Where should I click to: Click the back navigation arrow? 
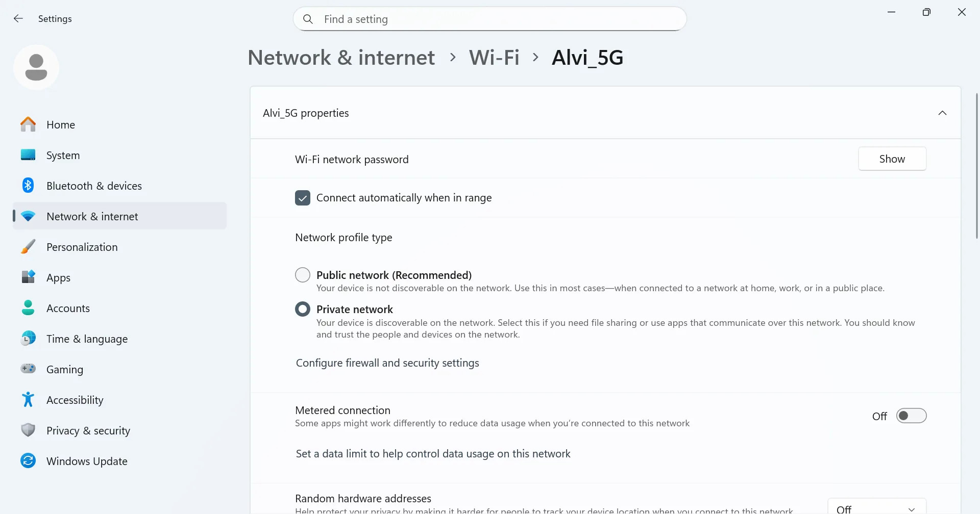point(18,18)
